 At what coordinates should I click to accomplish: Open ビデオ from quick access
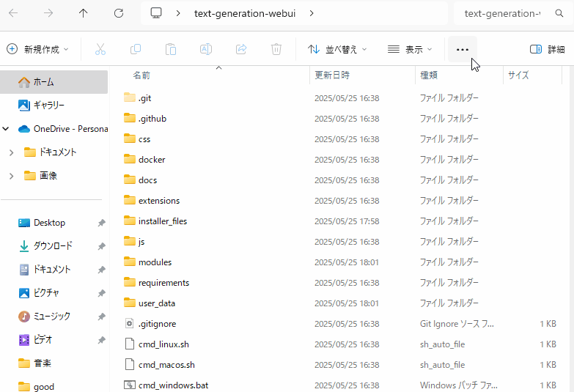(43, 340)
